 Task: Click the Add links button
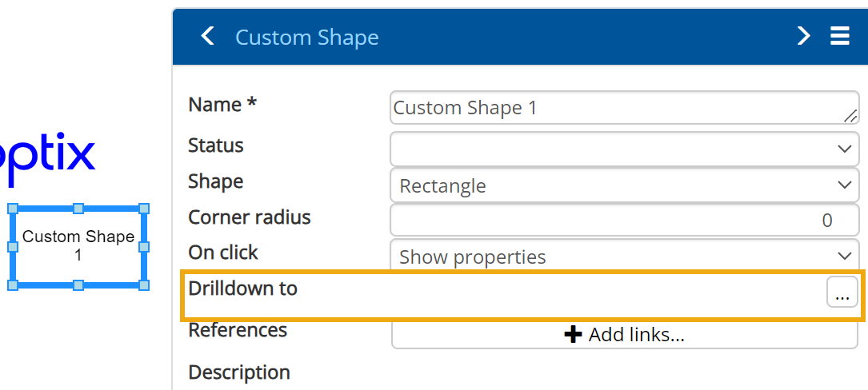[624, 335]
